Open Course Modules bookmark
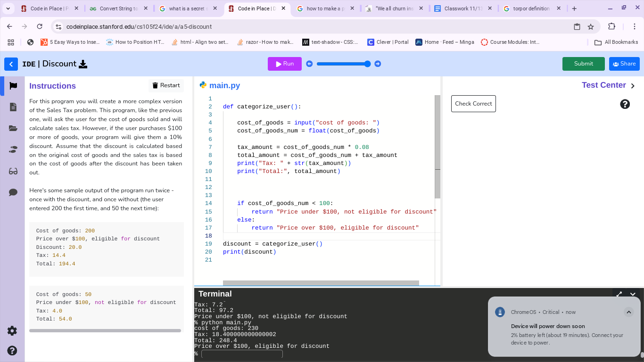The image size is (644, 362). 511,42
